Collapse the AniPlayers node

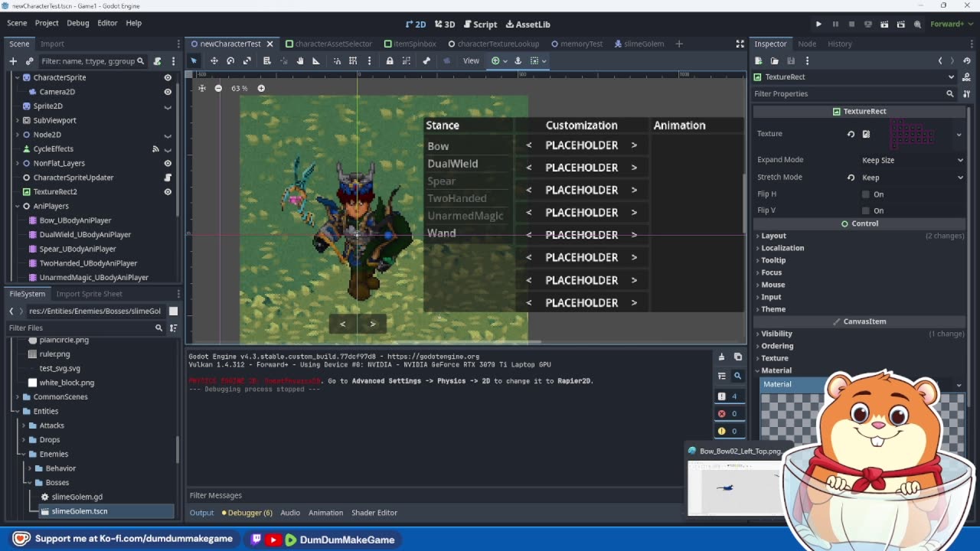point(18,206)
